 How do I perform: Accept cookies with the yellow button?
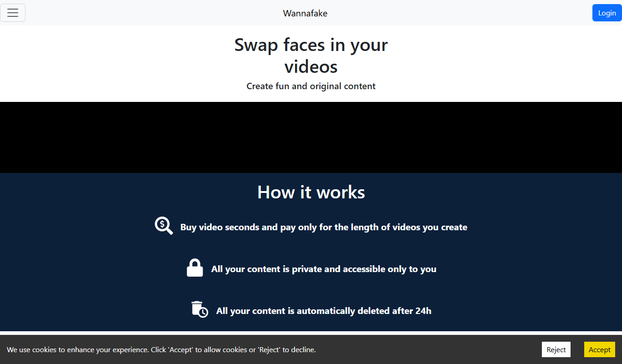pos(599,349)
